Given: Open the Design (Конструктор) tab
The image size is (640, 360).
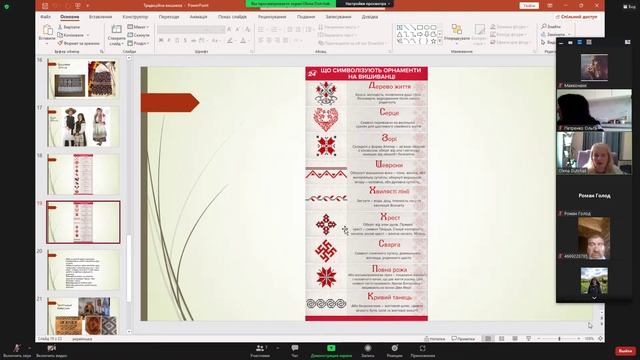Looking at the screenshot, I should pyautogui.click(x=135, y=17).
